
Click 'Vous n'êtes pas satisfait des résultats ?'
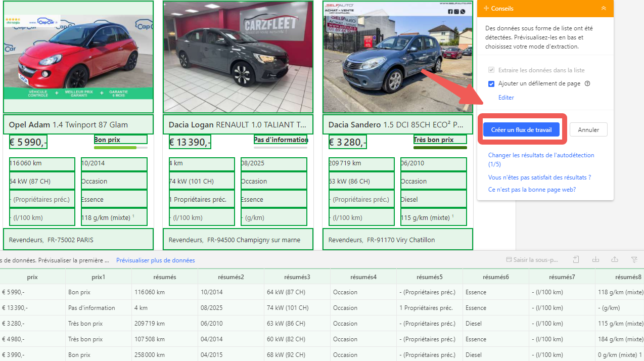pos(539,177)
